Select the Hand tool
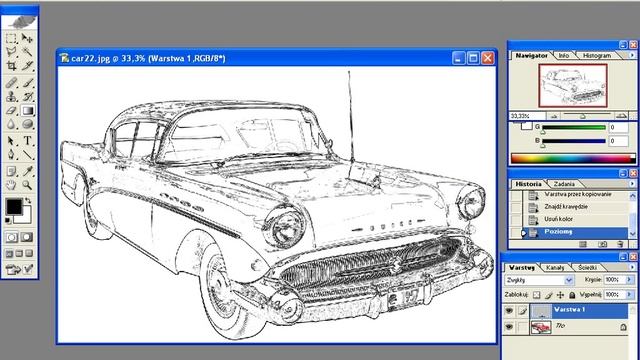 pyautogui.click(x=11, y=185)
